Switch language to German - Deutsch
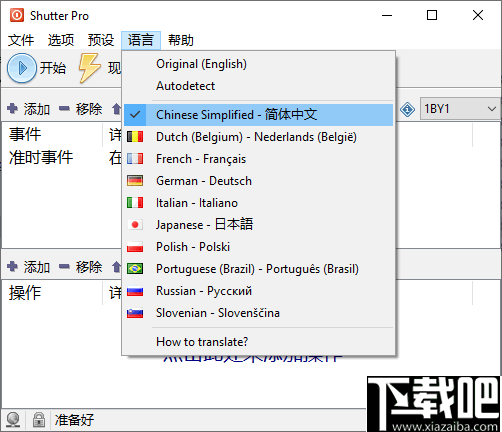The height and width of the screenshot is (432, 502). click(259, 181)
